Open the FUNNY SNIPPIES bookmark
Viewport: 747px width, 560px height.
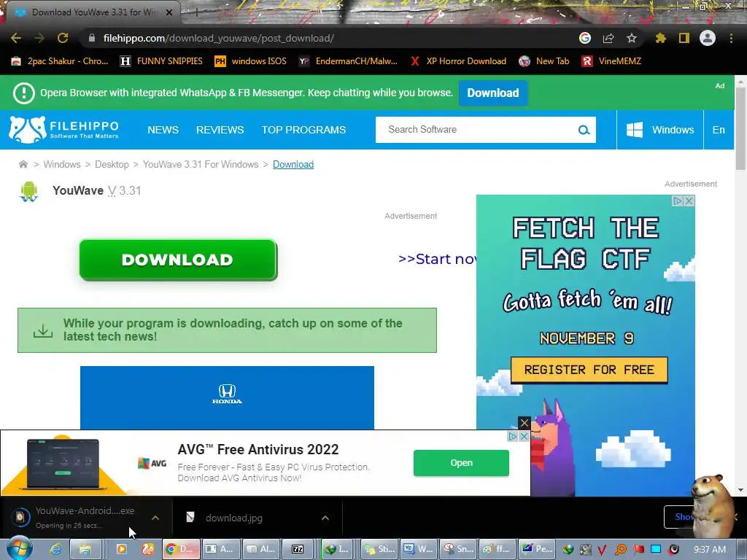(x=161, y=61)
